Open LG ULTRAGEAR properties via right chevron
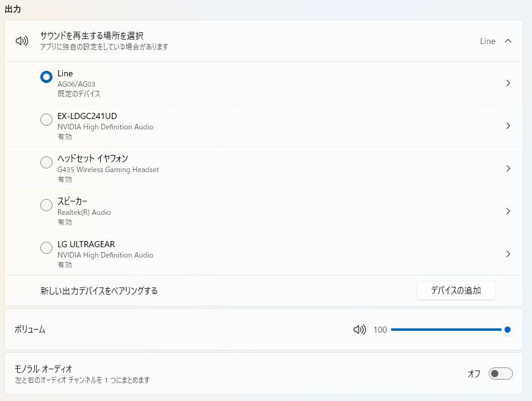This screenshot has height=401, width=532. 508,254
